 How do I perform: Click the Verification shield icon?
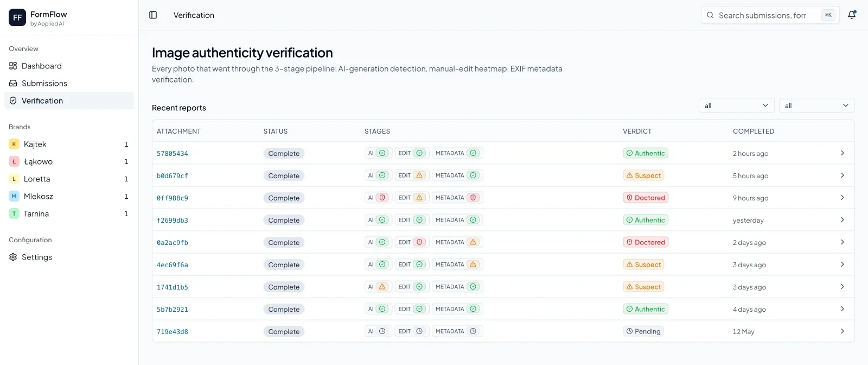13,100
